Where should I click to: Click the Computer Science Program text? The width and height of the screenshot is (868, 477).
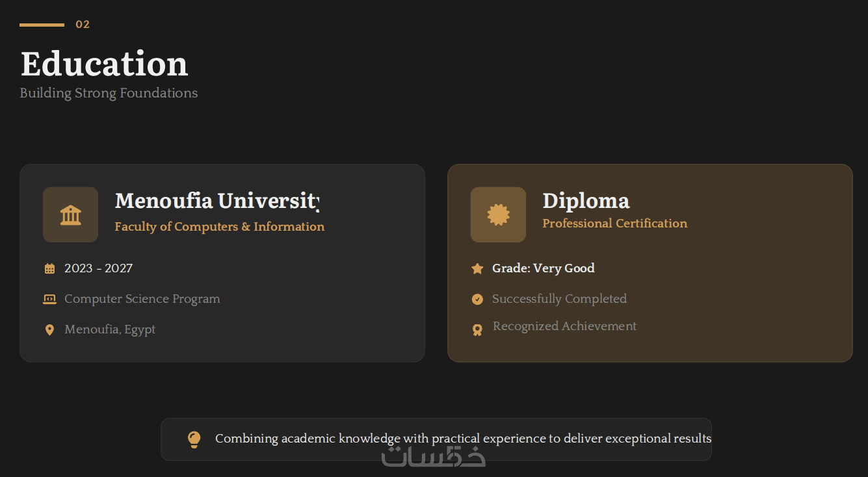coord(142,299)
